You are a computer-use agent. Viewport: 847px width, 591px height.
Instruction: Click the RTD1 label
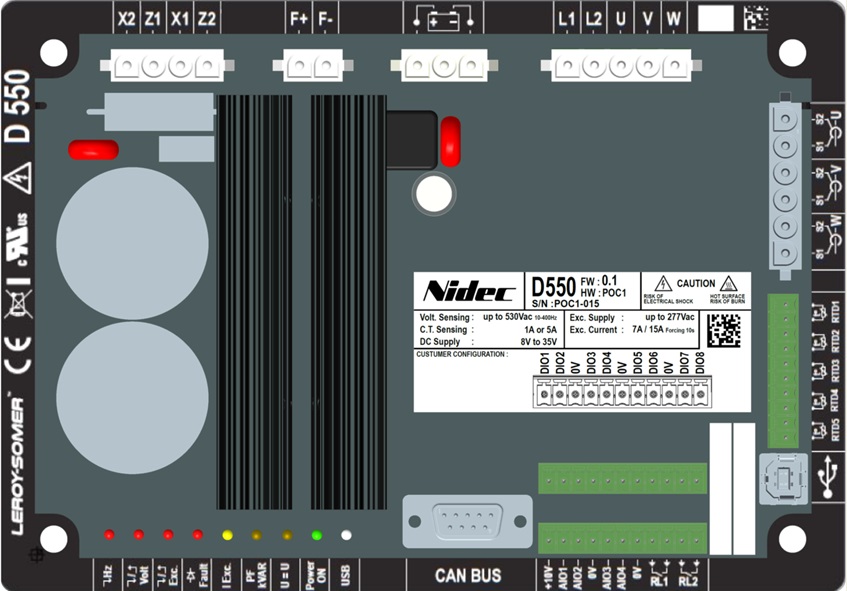(x=836, y=311)
